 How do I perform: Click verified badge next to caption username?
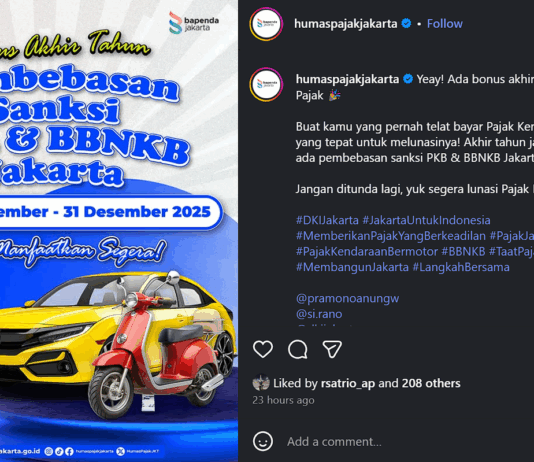point(408,79)
